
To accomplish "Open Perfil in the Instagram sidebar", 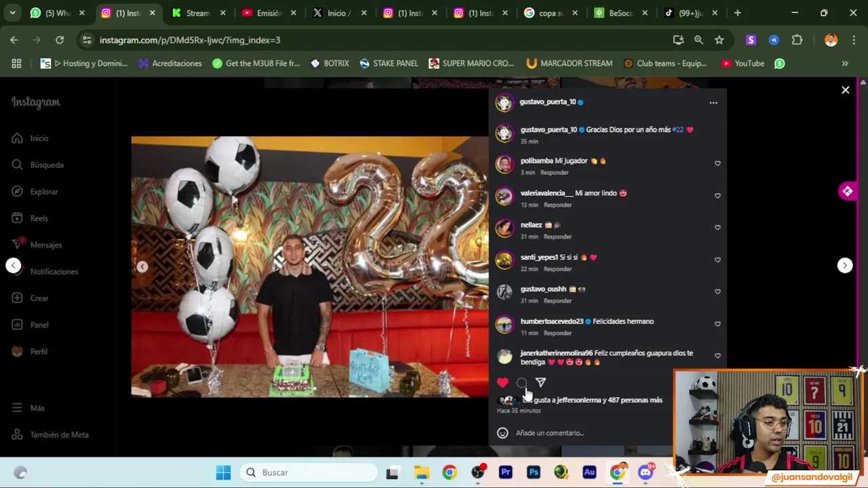I will [30, 352].
